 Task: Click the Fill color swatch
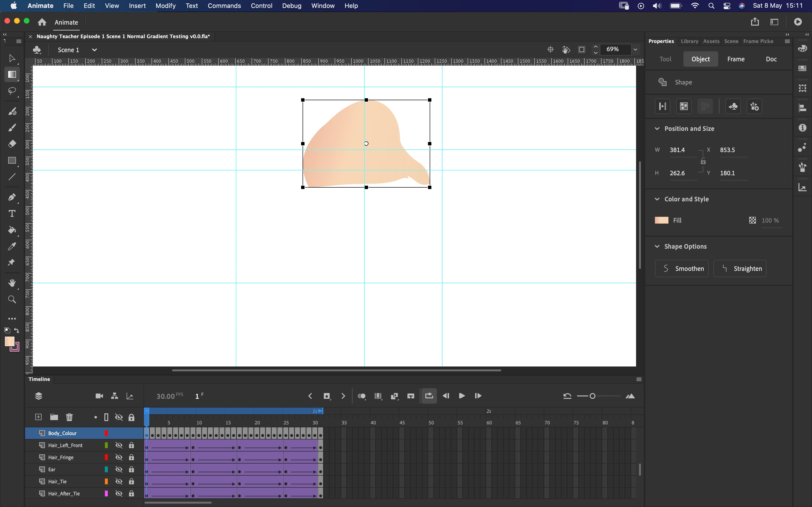coord(662,220)
